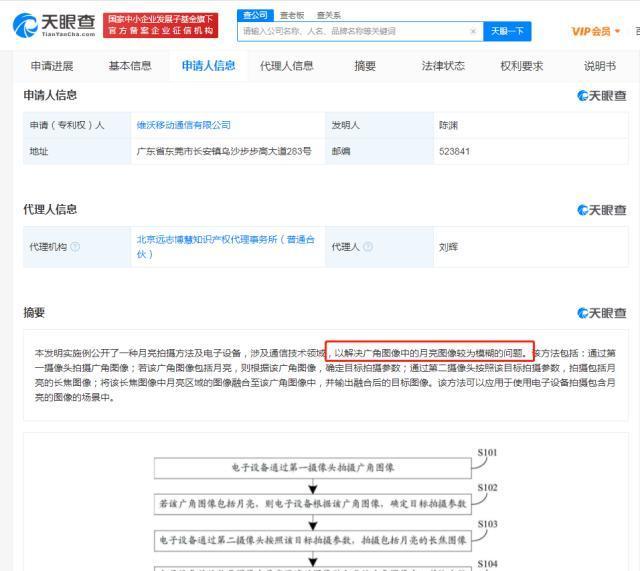
Task: Click agent name 刘晖
Action: [448, 247]
